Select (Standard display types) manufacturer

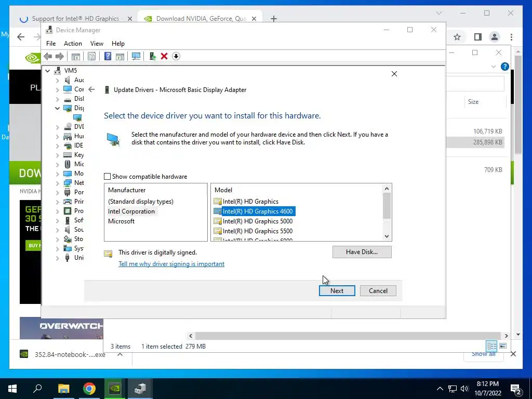[x=140, y=202]
